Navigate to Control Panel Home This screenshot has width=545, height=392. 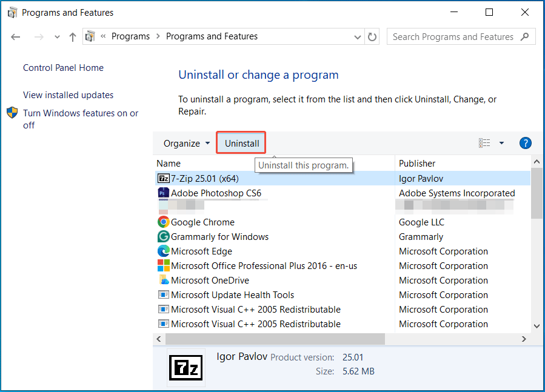click(x=62, y=67)
